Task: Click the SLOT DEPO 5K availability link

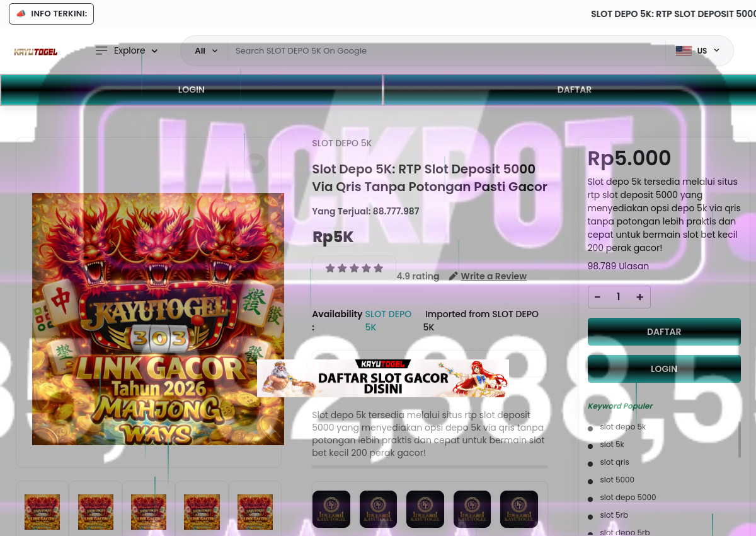Action: pos(388,320)
